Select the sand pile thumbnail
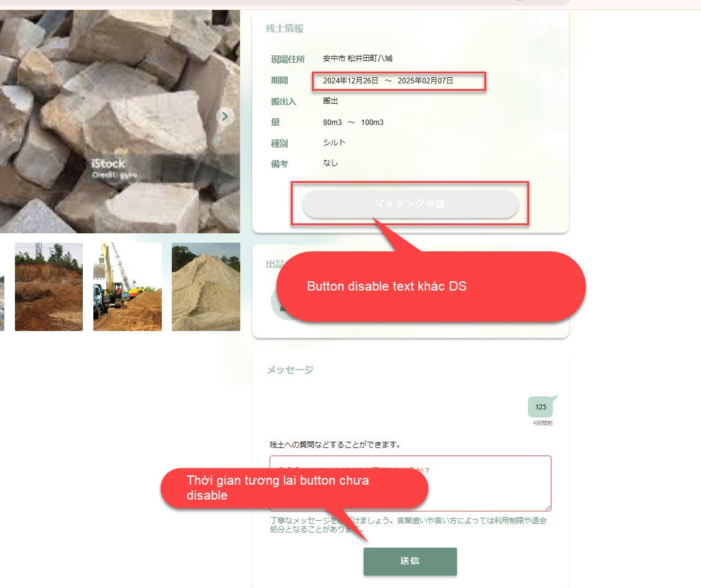 [x=206, y=287]
